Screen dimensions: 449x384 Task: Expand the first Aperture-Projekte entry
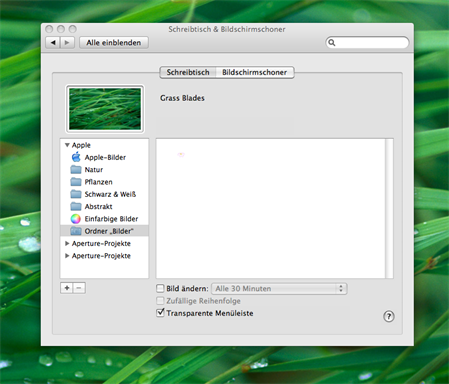click(67, 244)
